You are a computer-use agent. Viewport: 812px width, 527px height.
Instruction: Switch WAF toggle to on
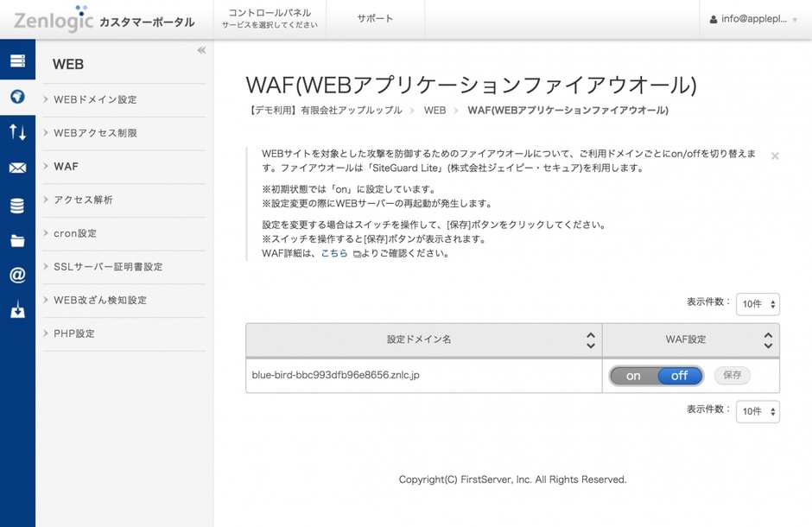click(x=634, y=376)
